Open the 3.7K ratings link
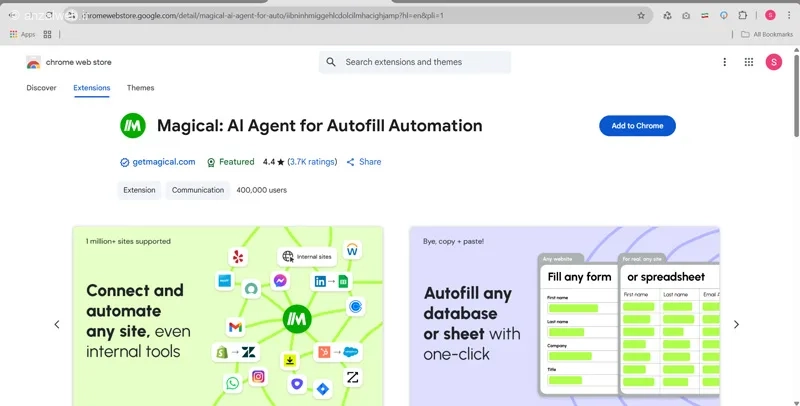The width and height of the screenshot is (800, 406). (x=312, y=162)
